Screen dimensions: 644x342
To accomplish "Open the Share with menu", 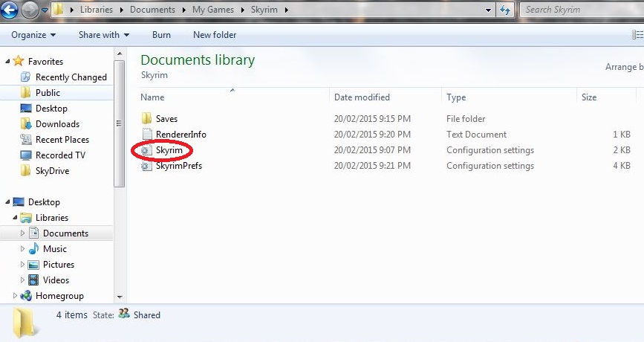I will [x=104, y=35].
